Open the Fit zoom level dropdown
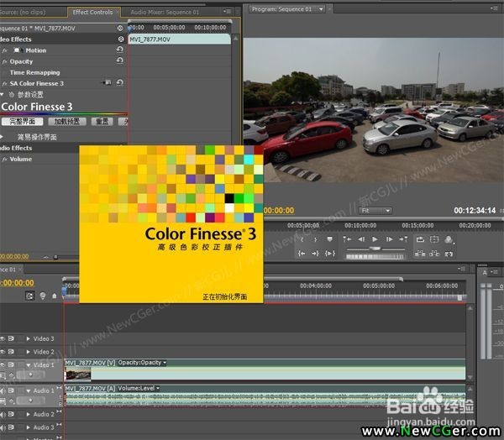This screenshot has height=440, width=504. point(375,211)
